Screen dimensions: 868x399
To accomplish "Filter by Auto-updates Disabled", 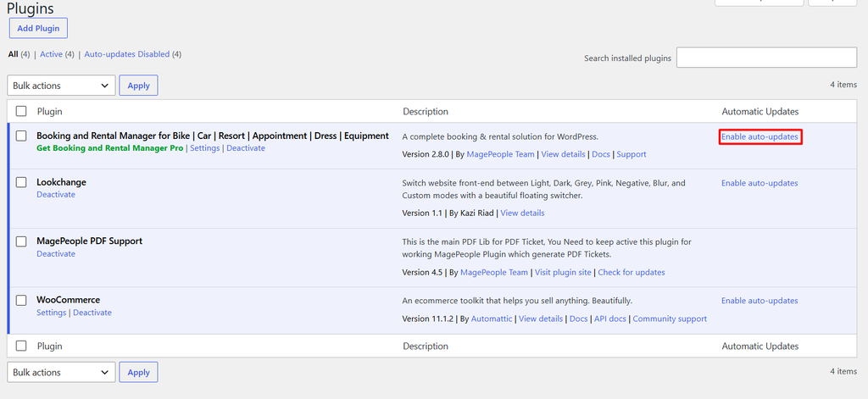I will tap(127, 54).
